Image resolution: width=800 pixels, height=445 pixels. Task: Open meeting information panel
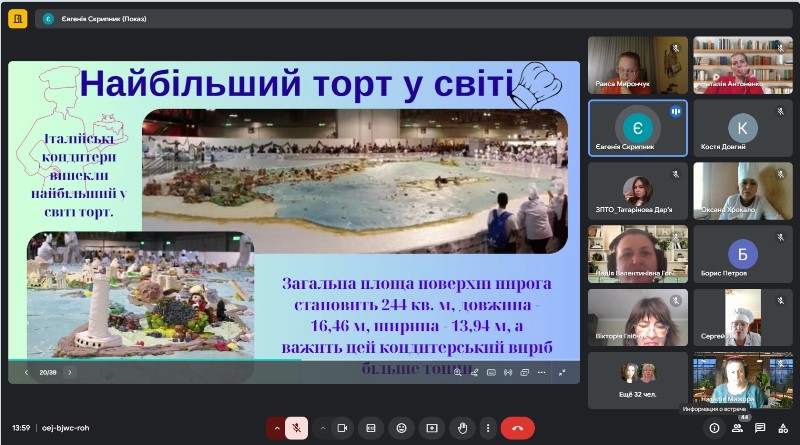click(714, 428)
